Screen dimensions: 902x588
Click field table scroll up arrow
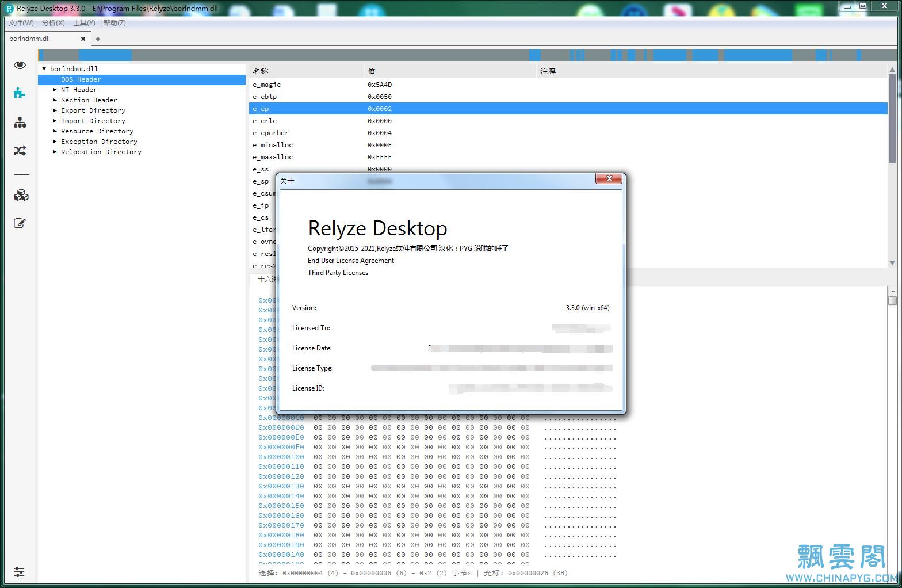click(892, 70)
